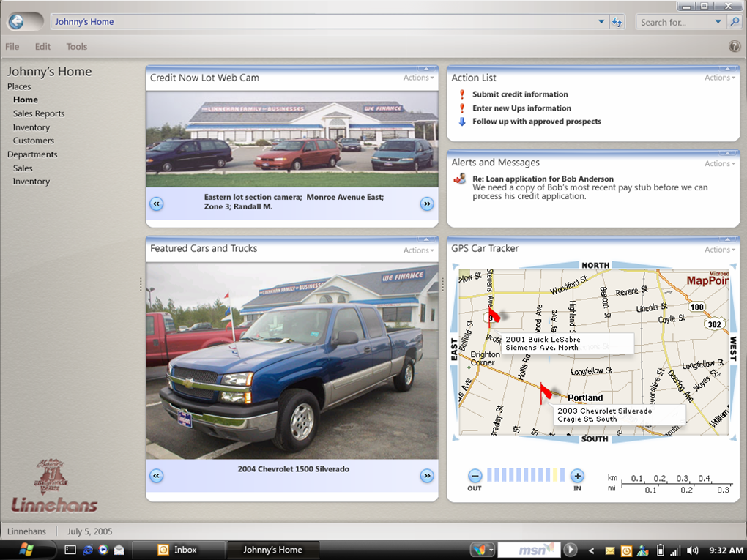Click the 2001 Buick LeSabre red flag

coord(494,314)
